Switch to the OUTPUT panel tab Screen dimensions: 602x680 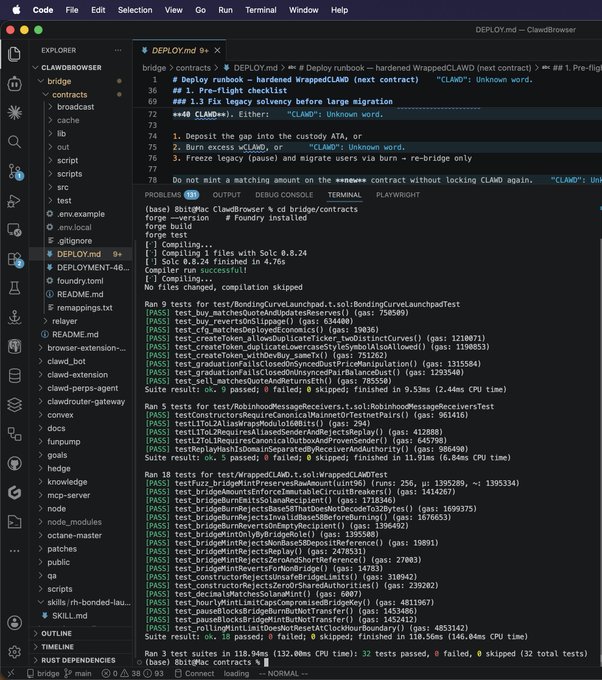[x=226, y=195]
